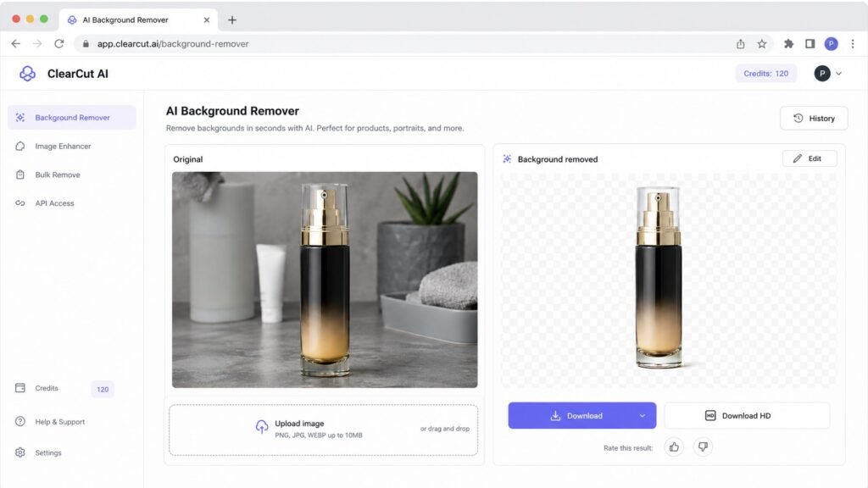Viewport: 868px width, 488px height.
Task: Click the 120 credits badge in the sidebar
Action: point(103,389)
